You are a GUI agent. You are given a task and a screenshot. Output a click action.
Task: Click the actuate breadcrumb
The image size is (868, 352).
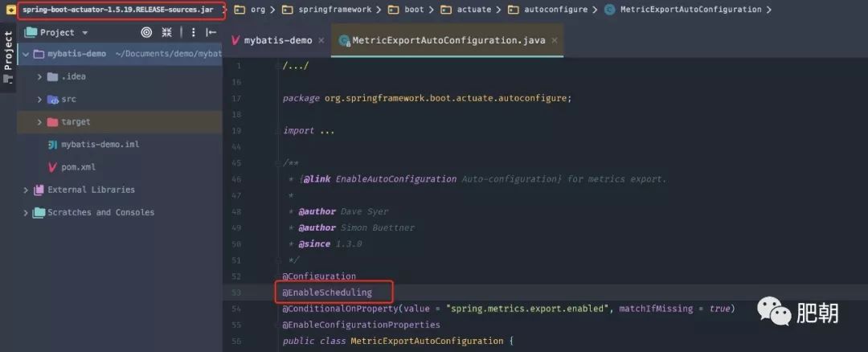point(473,10)
